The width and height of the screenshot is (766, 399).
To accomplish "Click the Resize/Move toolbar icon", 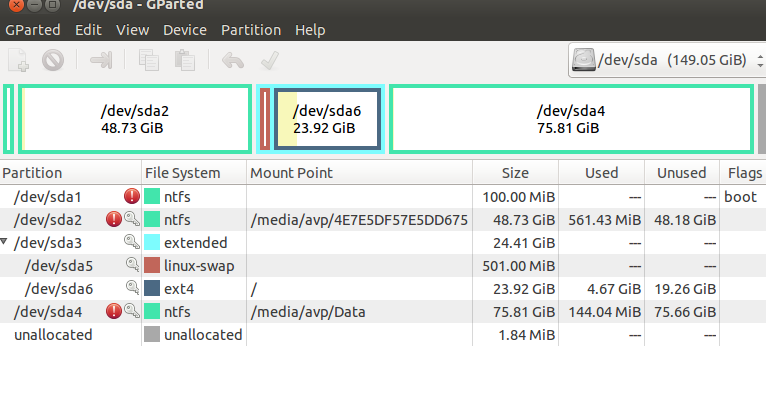I will tap(101, 61).
